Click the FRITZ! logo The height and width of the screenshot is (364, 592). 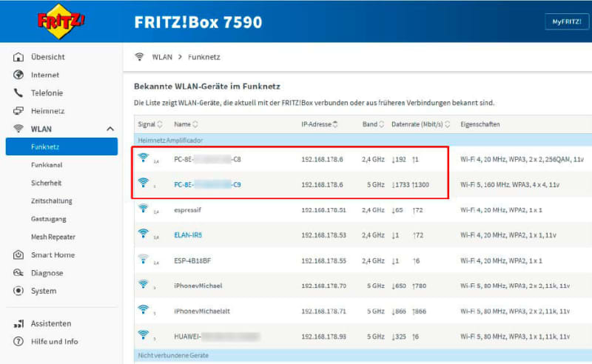click(x=61, y=21)
